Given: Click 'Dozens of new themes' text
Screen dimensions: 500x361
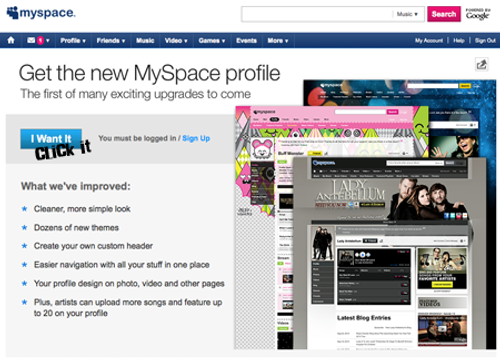Looking at the screenshot, I should [76, 228].
